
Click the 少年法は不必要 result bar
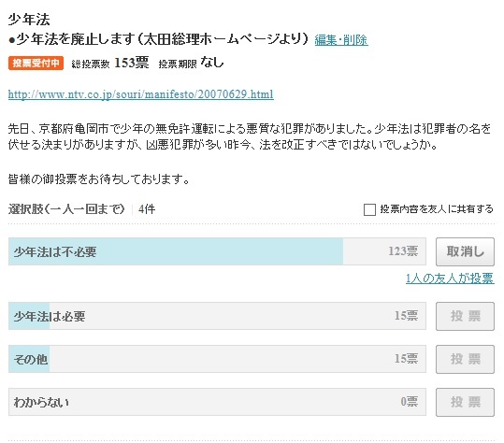coord(217,251)
